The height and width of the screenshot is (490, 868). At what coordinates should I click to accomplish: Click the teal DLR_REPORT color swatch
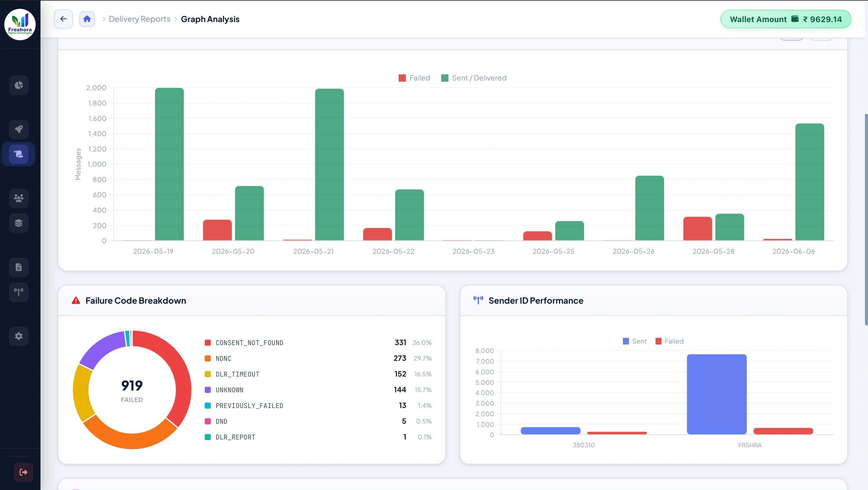click(x=208, y=437)
